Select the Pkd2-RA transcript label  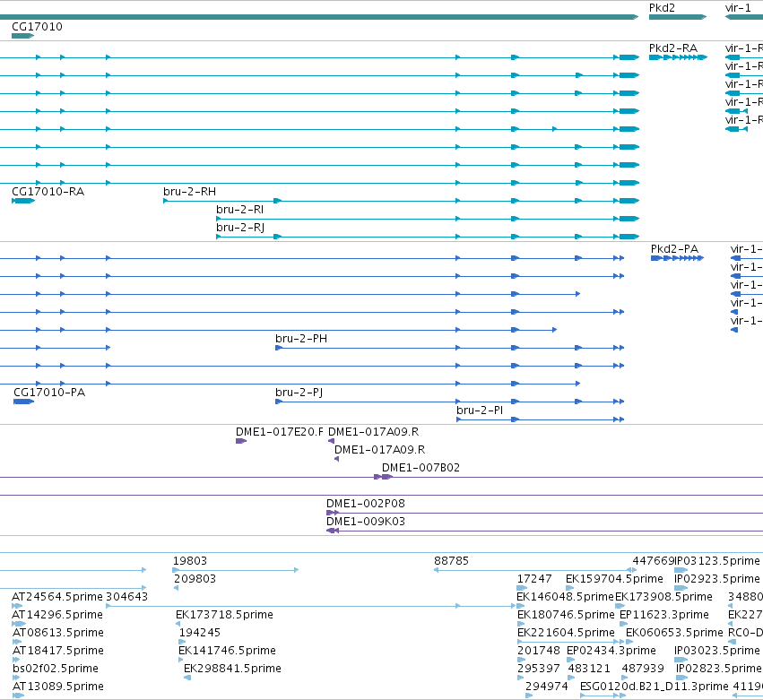[673, 48]
